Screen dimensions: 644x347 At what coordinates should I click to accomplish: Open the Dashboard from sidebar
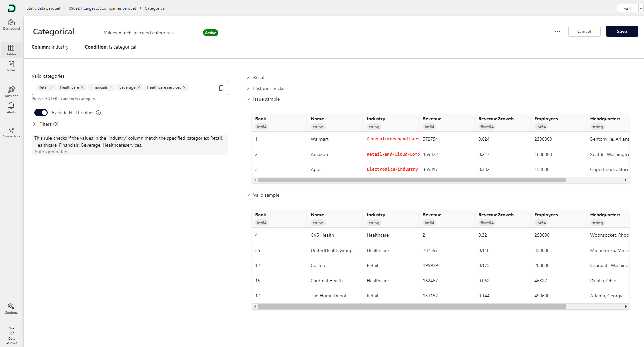(11, 24)
